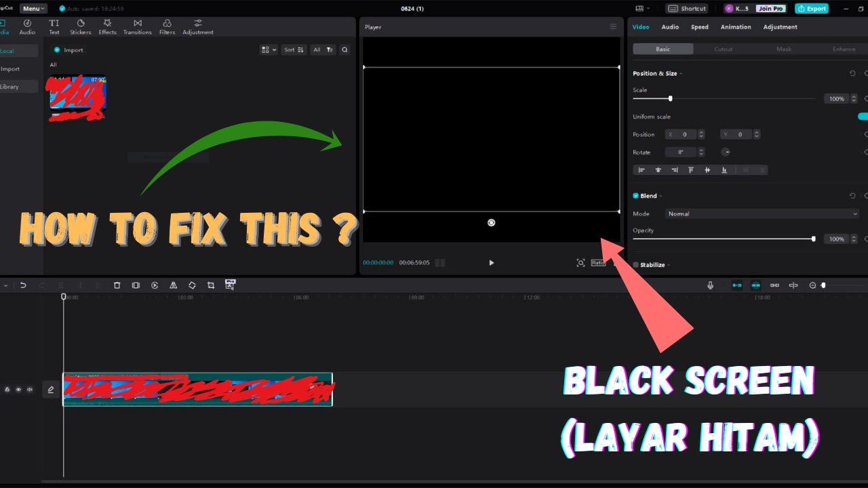Click the align horizontal center icon
This screenshot has height=488, width=868.
coord(658,170)
